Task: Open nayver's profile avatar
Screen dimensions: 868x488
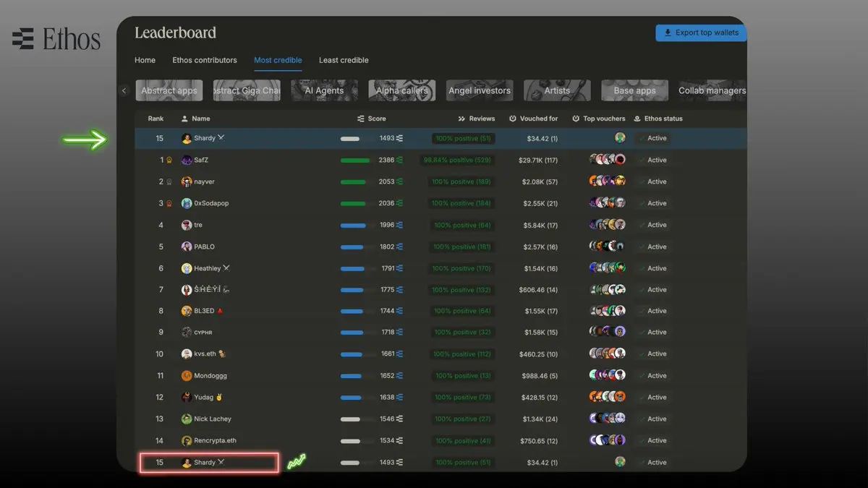Action: 187,181
